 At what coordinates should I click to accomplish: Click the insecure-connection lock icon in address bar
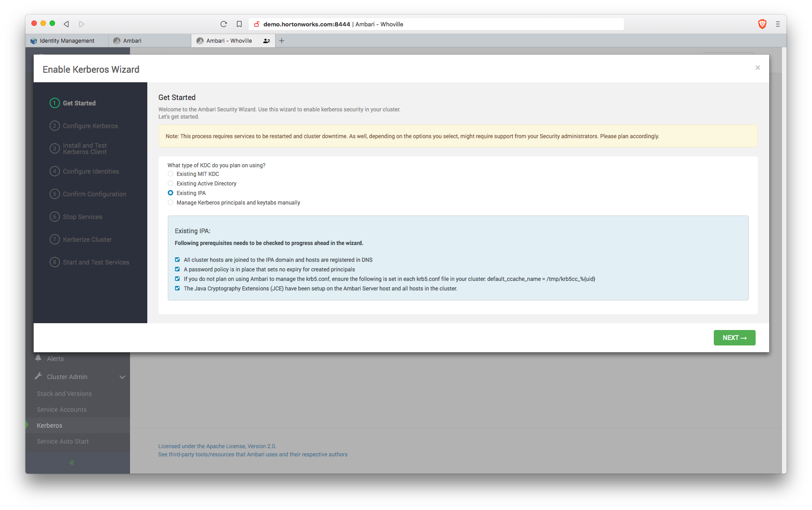tap(257, 24)
